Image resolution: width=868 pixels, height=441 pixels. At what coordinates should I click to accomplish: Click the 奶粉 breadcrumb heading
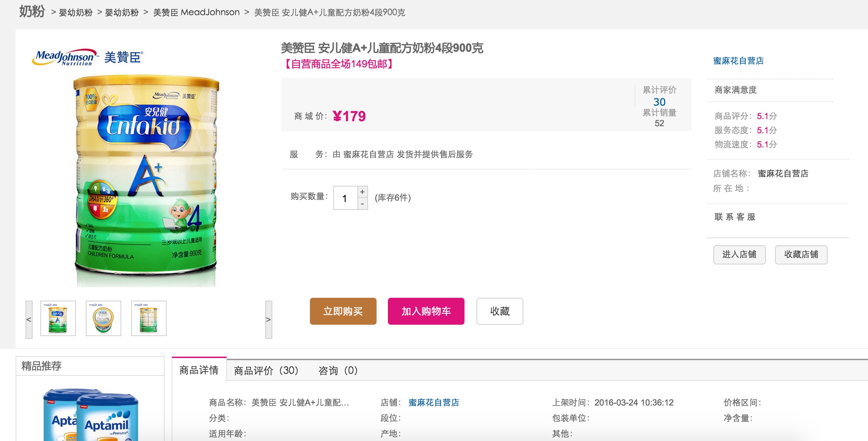(32, 12)
